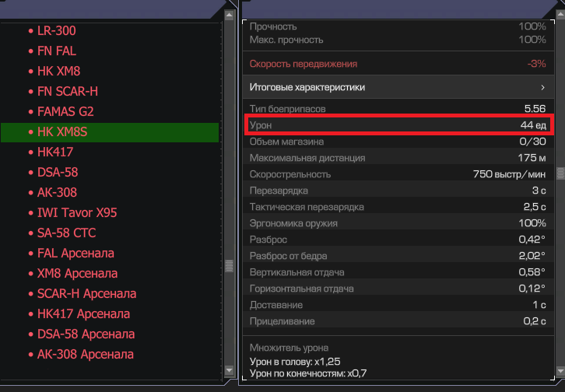Pick FN SCAR-H from the list

(68, 91)
